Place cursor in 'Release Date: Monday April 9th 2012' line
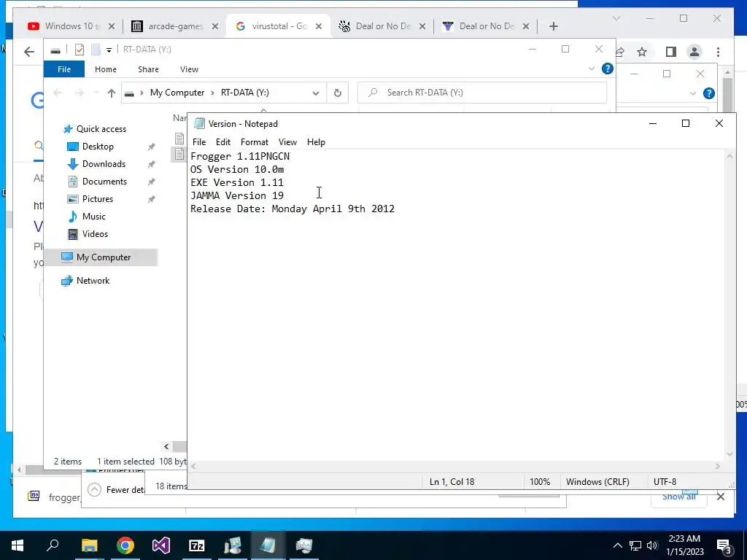 [x=292, y=209]
